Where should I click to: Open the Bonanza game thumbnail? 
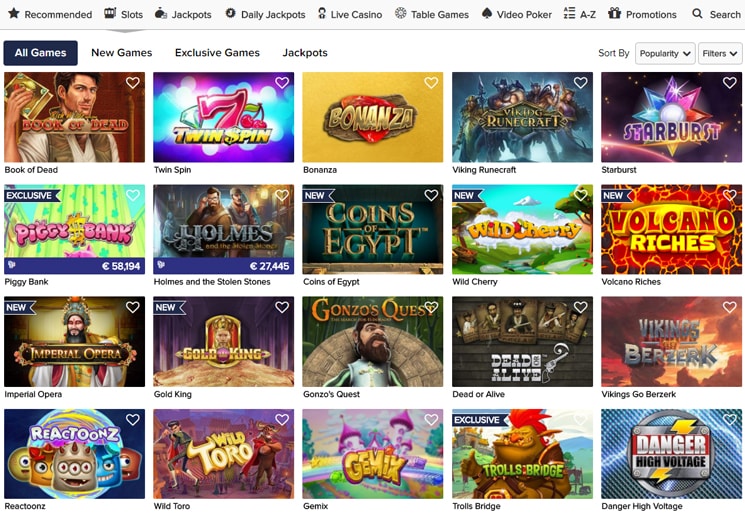click(373, 117)
